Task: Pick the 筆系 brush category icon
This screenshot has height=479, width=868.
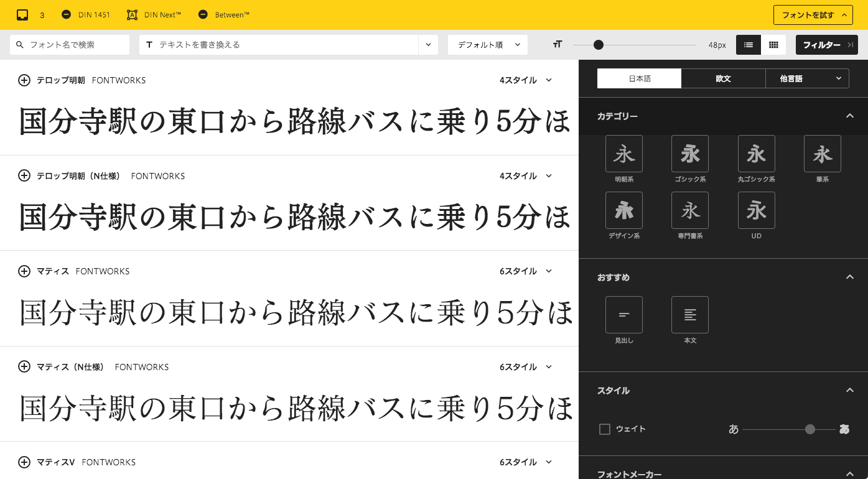Action: 822,154
